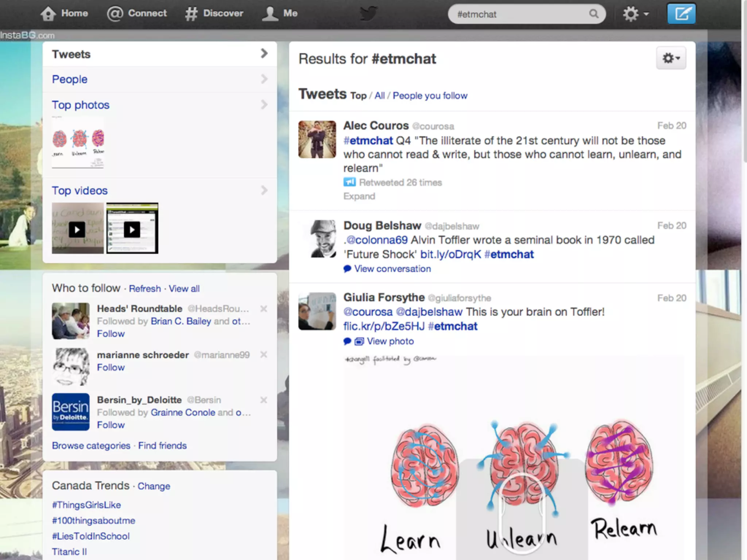Click the compose new tweet icon
747x560 pixels.
click(x=681, y=14)
